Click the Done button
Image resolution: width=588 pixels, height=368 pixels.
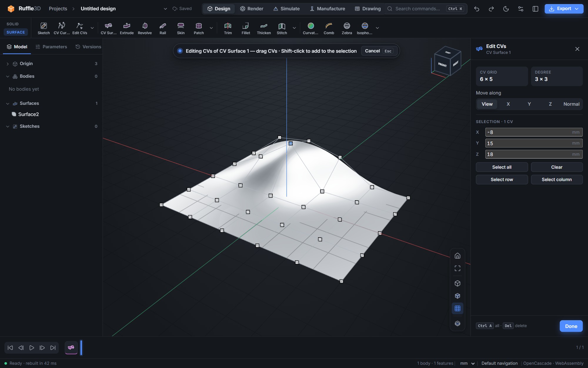pos(571,326)
